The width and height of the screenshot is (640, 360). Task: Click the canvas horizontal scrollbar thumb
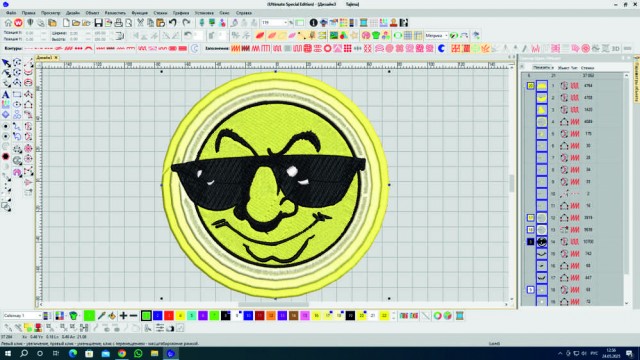coord(273,304)
